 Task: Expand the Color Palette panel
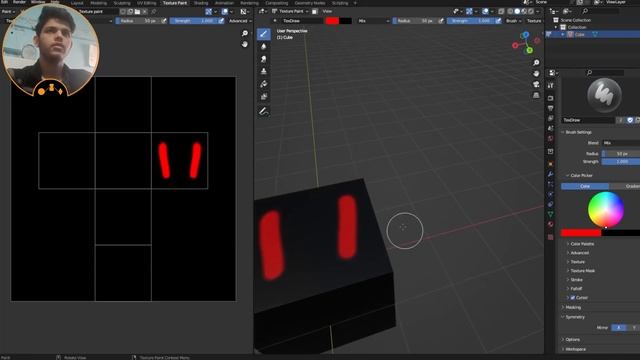[582, 244]
